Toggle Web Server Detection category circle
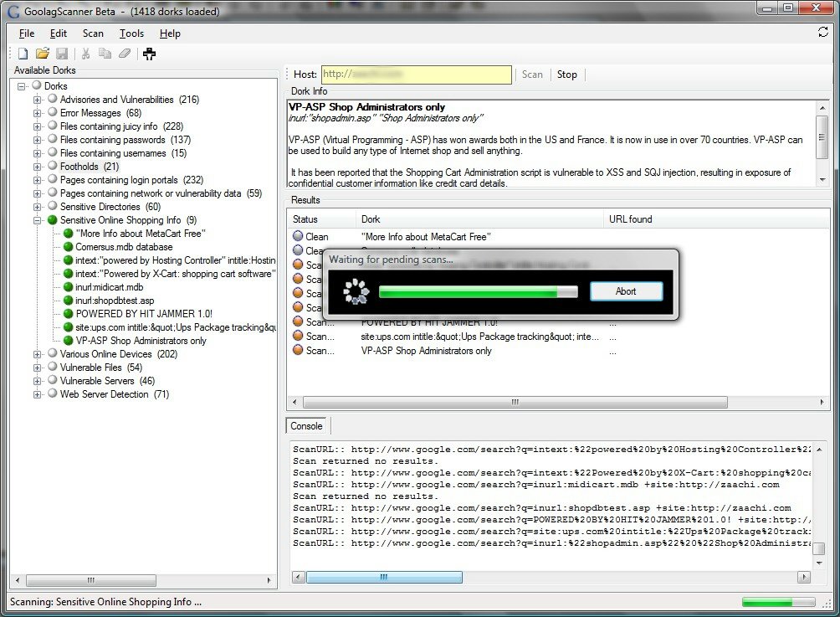The image size is (840, 617). coord(53,393)
